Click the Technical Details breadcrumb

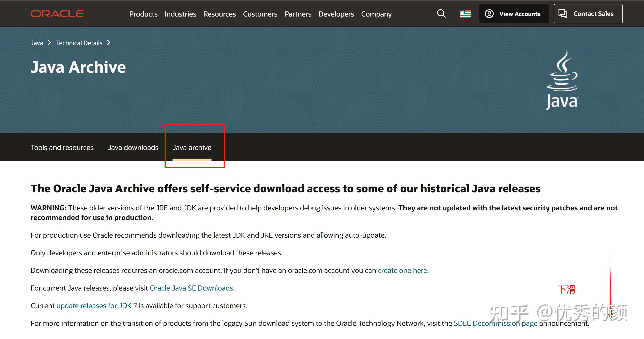(x=79, y=43)
